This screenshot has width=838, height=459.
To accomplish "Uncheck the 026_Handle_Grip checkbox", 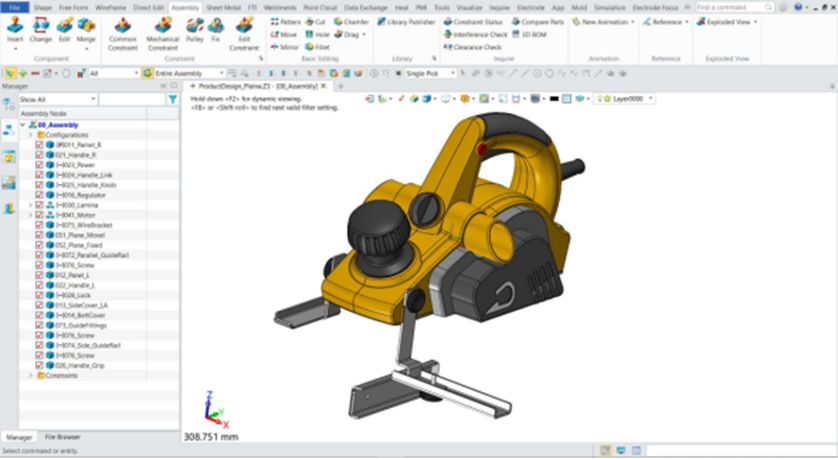I will pos(39,365).
